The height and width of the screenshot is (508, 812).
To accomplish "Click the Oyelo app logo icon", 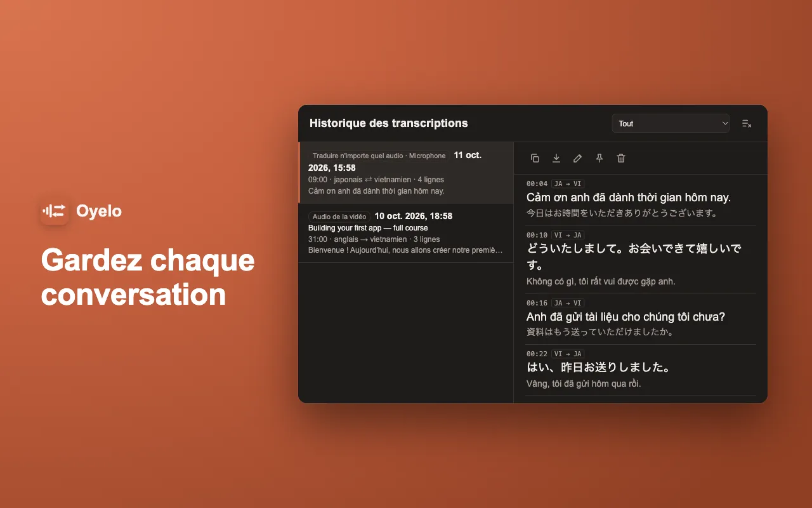I will 55,210.
